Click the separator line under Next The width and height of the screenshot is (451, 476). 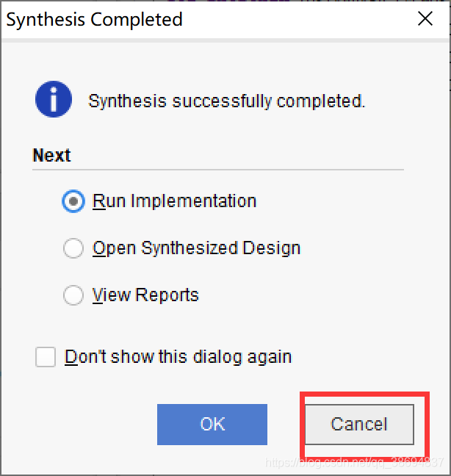point(218,170)
